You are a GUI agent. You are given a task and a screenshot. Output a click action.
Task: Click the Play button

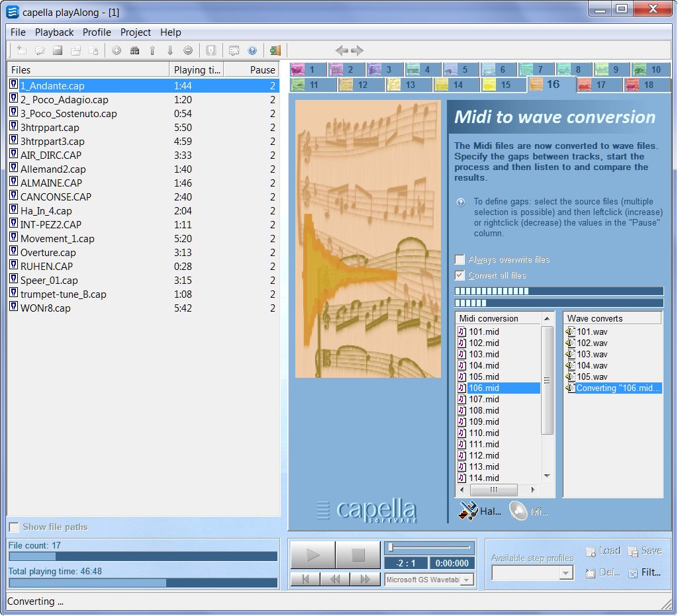point(313,554)
